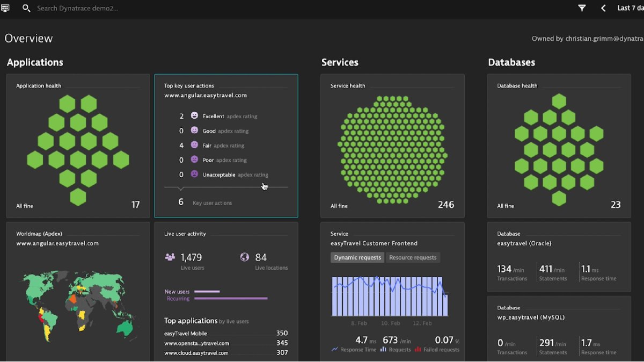Open the wp_easytravel (MySQL) database tile
This screenshot has height=362, width=644.
pos(559,329)
